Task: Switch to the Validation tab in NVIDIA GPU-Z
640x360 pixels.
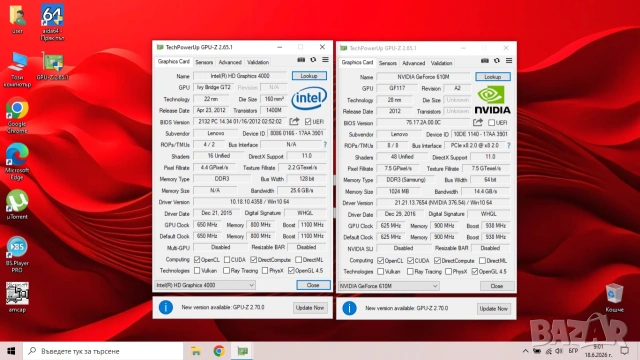Action: 442,63
